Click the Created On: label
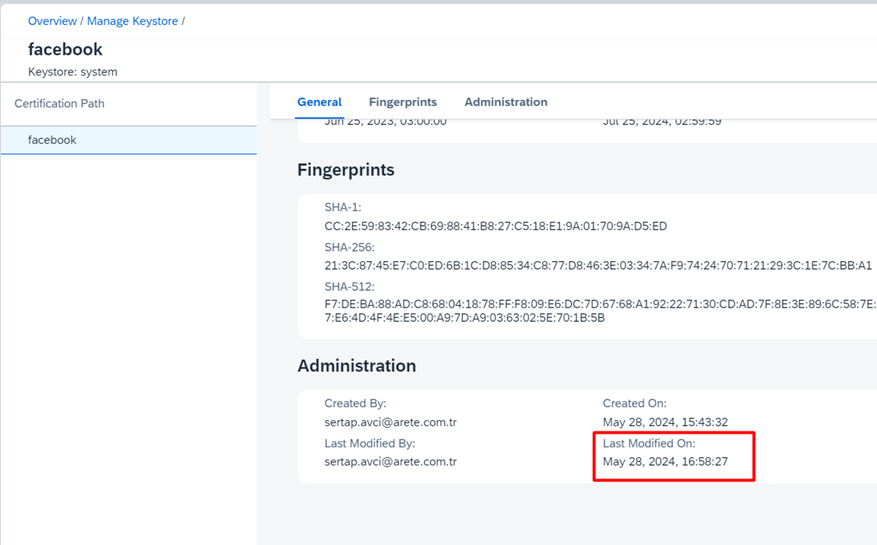 634,403
